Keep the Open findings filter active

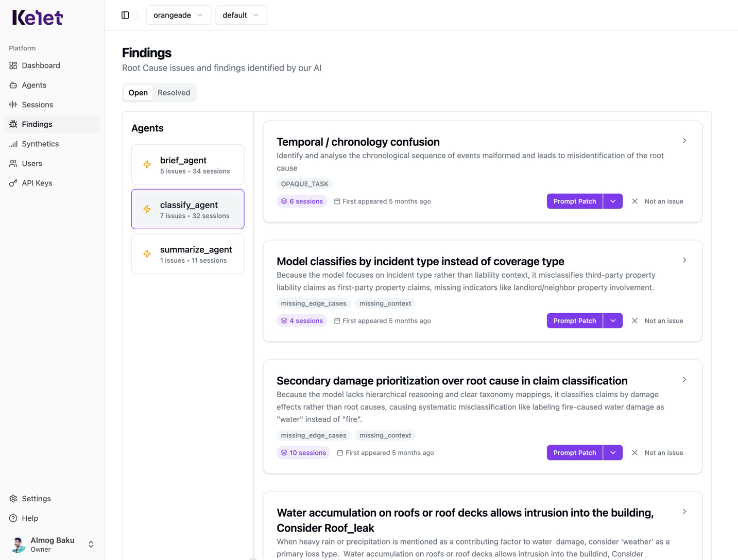pyautogui.click(x=138, y=93)
